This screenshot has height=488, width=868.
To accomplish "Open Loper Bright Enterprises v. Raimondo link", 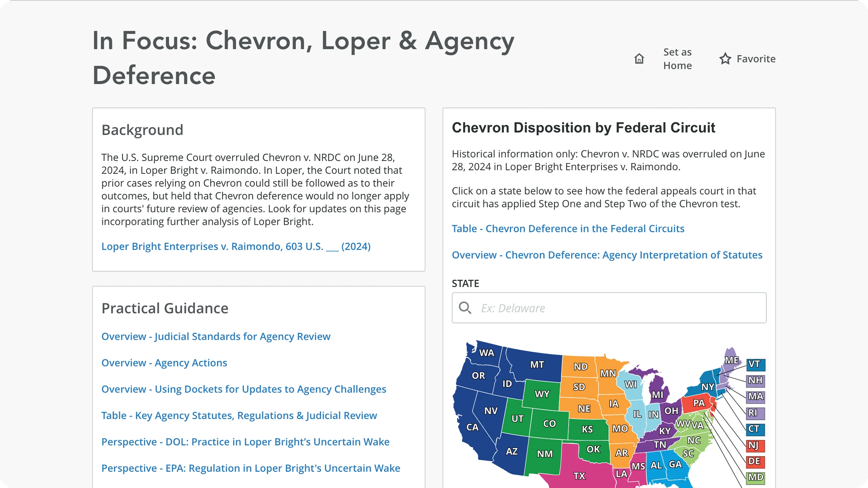I will tap(236, 246).
